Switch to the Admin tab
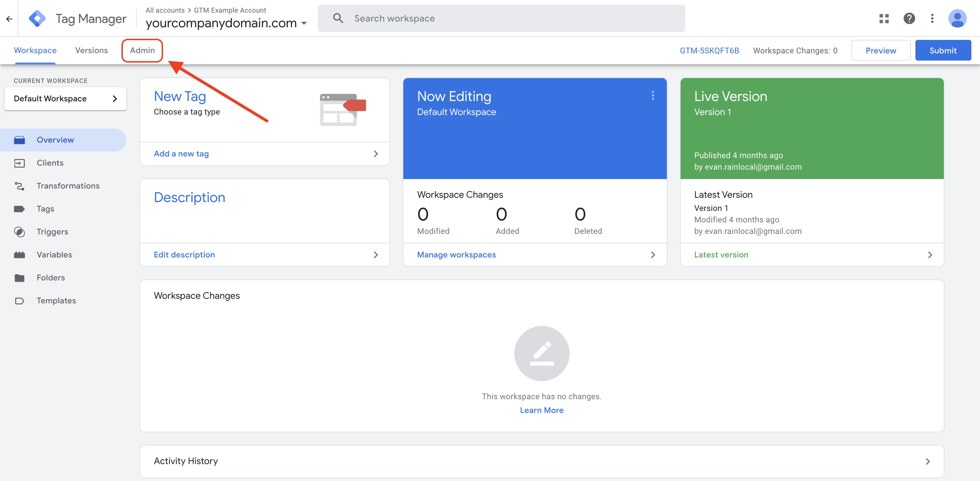 click(142, 51)
